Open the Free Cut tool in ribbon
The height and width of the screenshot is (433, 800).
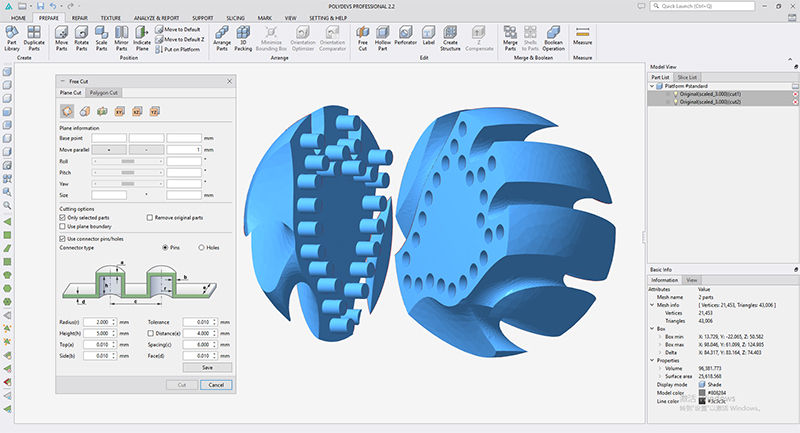tap(362, 38)
